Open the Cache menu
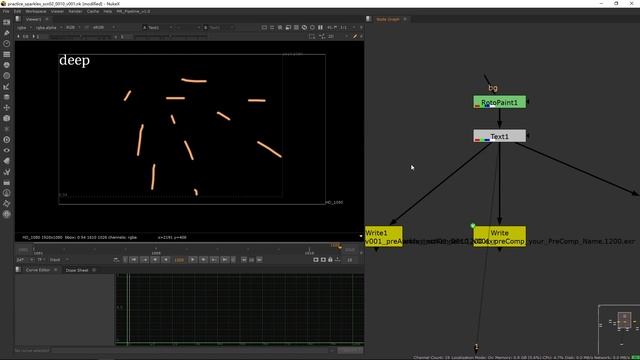640x360 pixels. pos(93,11)
